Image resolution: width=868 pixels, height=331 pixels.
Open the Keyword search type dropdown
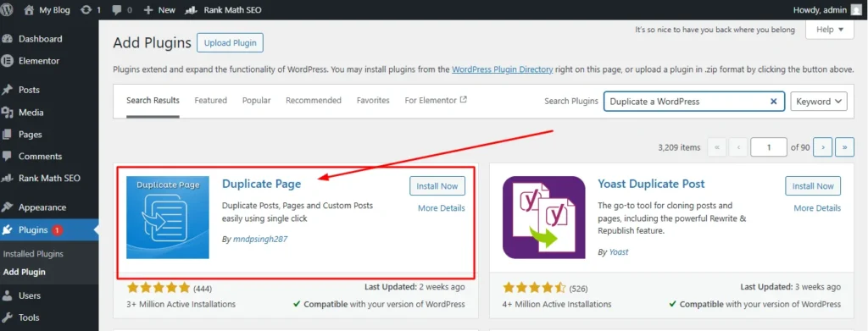tap(819, 101)
